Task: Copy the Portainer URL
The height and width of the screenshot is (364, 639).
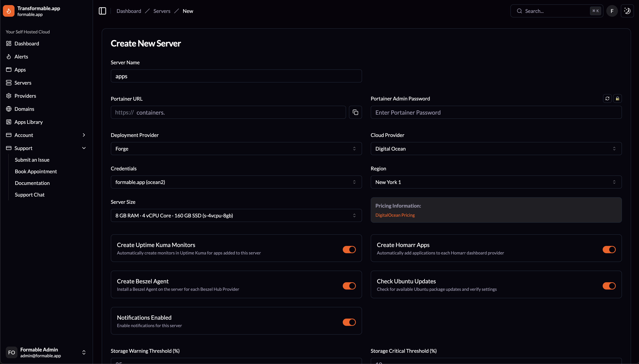Action: tap(355, 112)
